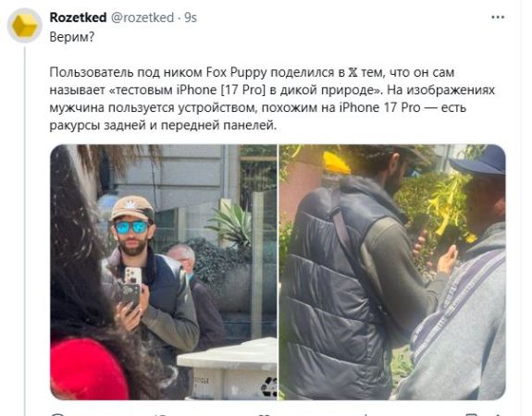Click the partially visible repost icon
The width and height of the screenshot is (532, 416).
pos(159,414)
